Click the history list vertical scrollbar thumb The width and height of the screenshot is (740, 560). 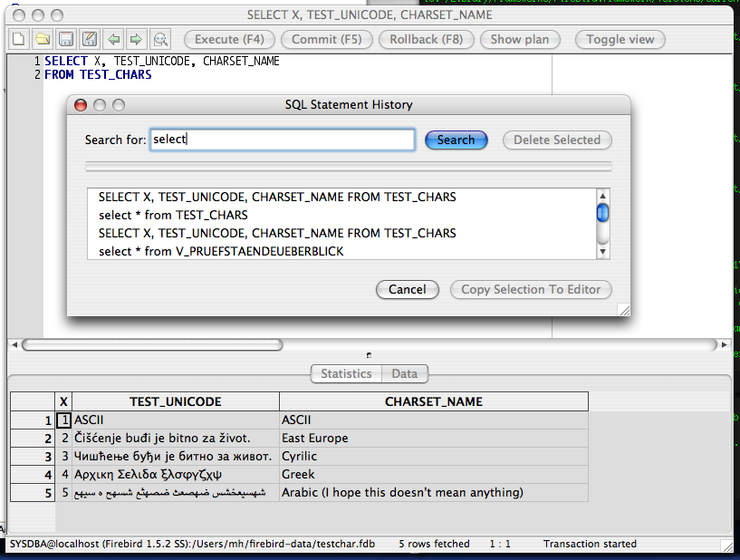click(x=602, y=213)
